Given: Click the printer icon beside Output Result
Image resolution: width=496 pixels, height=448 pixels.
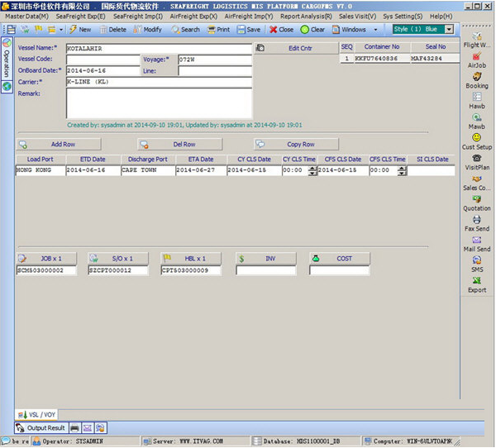Looking at the screenshot, I should point(75,428).
